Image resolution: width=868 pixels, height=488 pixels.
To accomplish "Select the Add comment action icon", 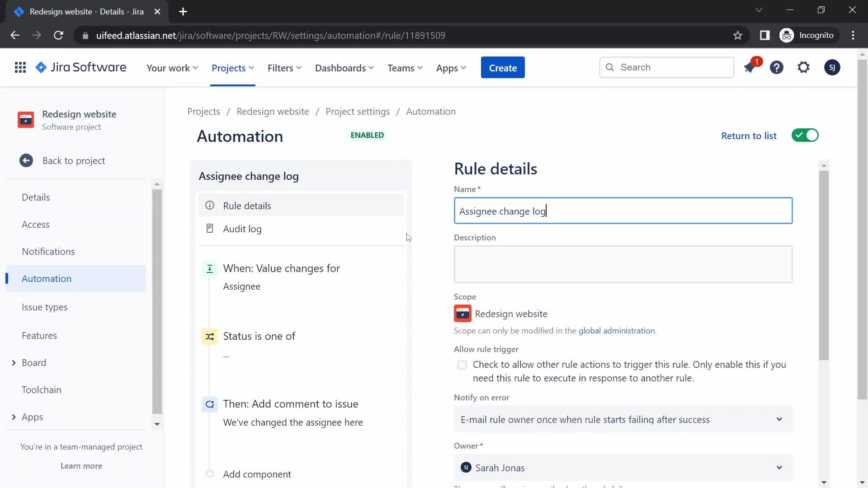I will [x=210, y=404].
